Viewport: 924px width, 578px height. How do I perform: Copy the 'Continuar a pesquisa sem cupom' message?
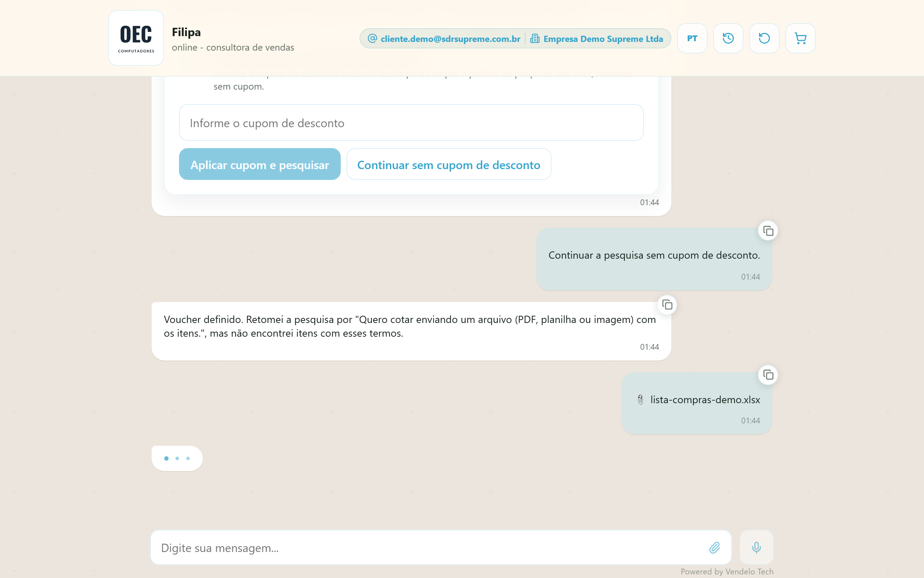(768, 231)
